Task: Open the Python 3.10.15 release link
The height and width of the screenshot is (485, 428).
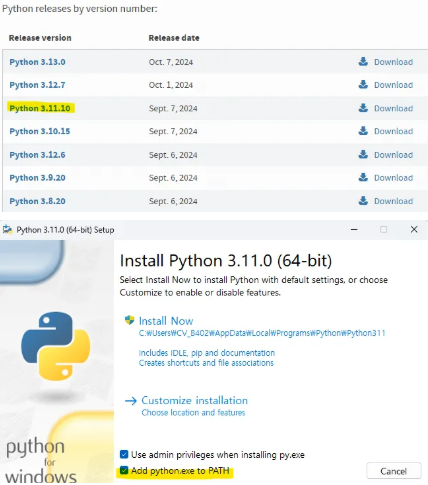Action: (x=40, y=131)
